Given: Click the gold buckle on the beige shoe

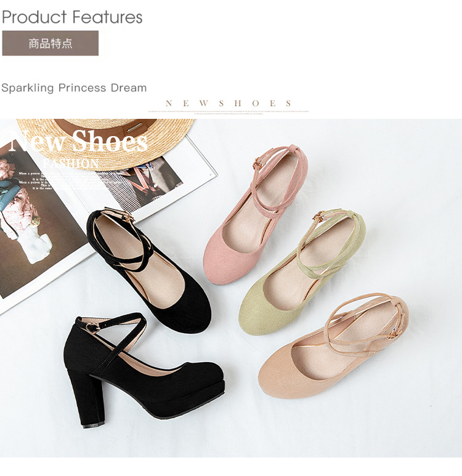Looking at the screenshot, I should pos(395,333).
